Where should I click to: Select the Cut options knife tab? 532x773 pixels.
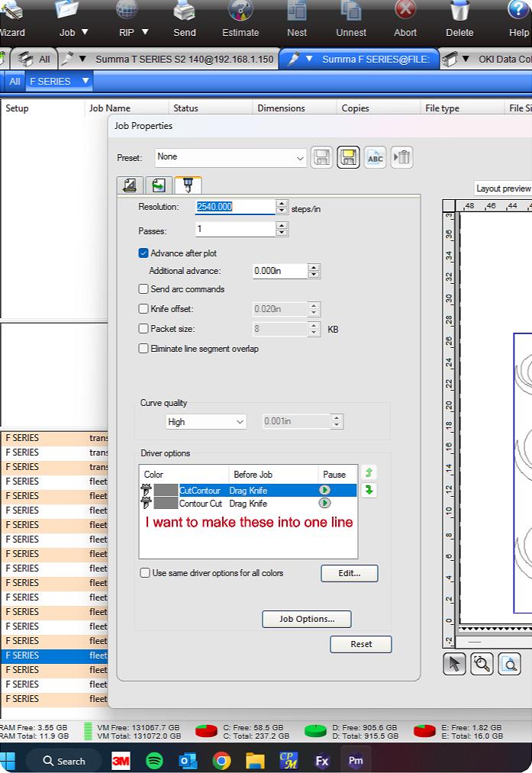click(187, 185)
